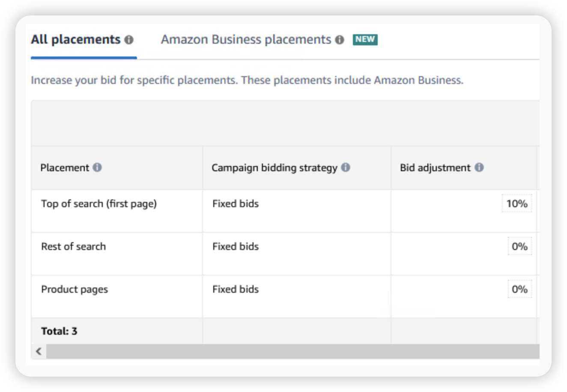Edit Product pages 0% bid field

[x=519, y=289]
